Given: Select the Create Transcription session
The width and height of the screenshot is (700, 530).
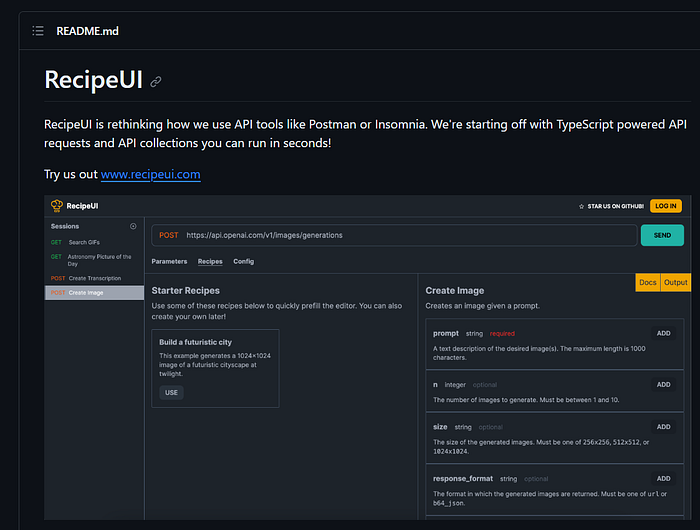Looking at the screenshot, I should 94,278.
